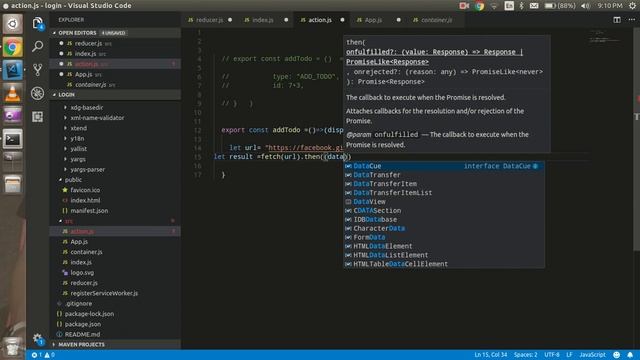Open the Trash in Ubuntu launcher
Viewport: 640px width, 360px height.
(x=13, y=347)
